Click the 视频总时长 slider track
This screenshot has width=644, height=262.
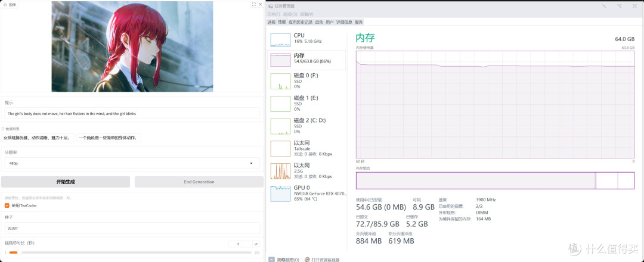131,252
